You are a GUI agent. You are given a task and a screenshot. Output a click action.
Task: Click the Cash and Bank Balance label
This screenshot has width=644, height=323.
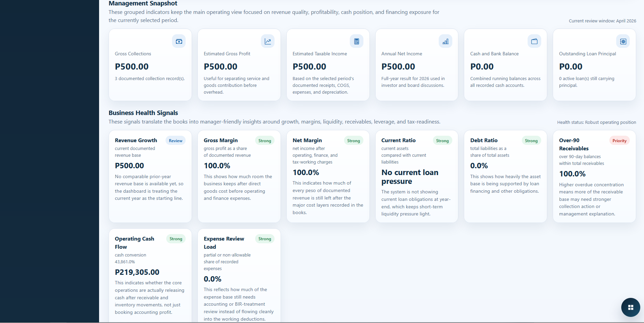(494, 54)
